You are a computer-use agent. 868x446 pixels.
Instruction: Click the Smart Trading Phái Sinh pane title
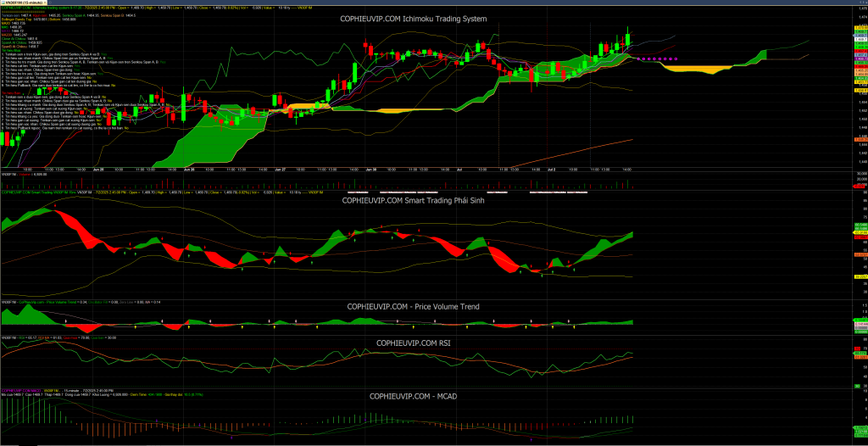[x=413, y=201]
